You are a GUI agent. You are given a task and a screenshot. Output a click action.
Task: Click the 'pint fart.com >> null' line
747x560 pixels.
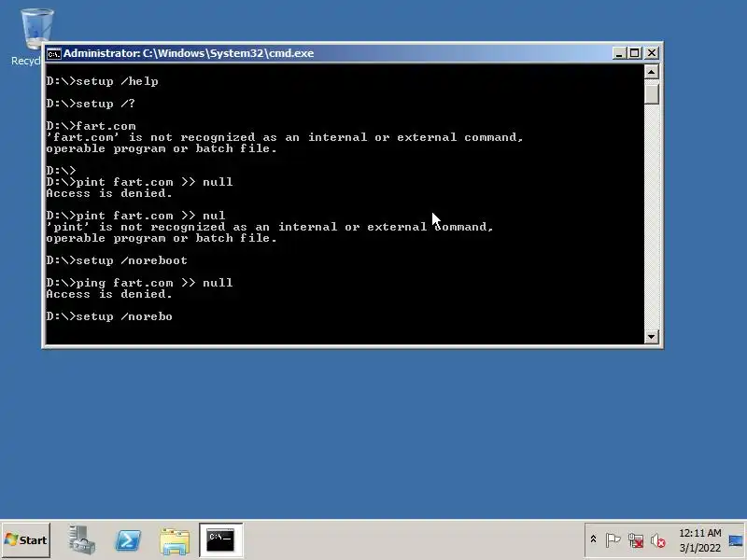[x=139, y=182]
